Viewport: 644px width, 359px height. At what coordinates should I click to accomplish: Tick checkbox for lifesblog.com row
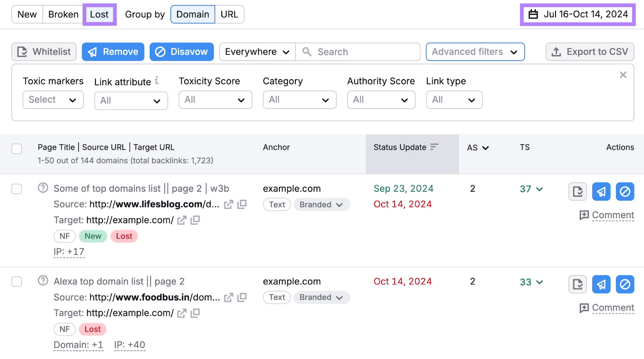(17, 189)
